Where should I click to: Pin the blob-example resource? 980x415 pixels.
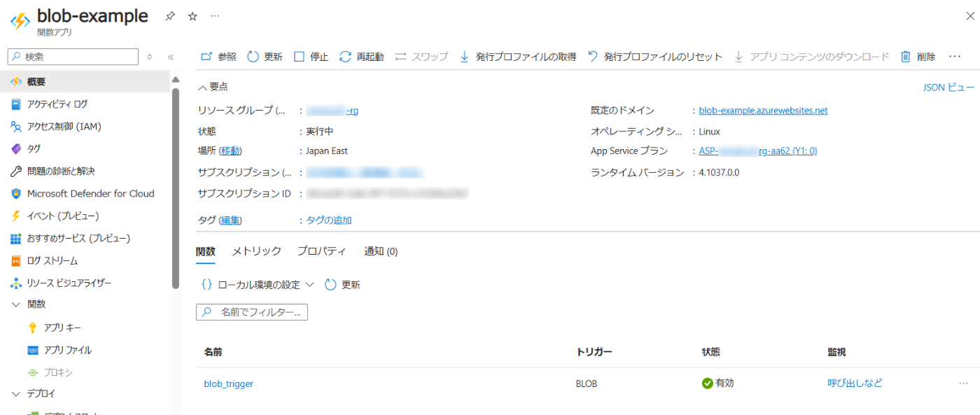(x=170, y=16)
